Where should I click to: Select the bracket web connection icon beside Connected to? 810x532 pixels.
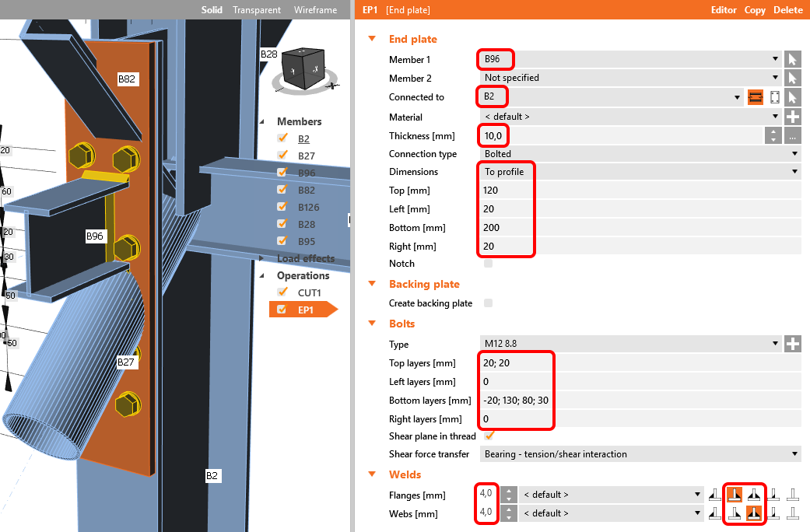[x=774, y=97]
